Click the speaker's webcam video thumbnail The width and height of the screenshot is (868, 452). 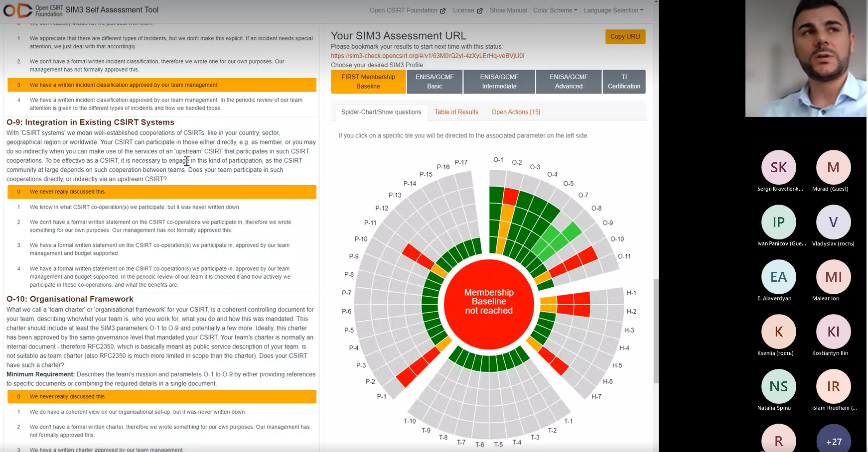[806, 58]
